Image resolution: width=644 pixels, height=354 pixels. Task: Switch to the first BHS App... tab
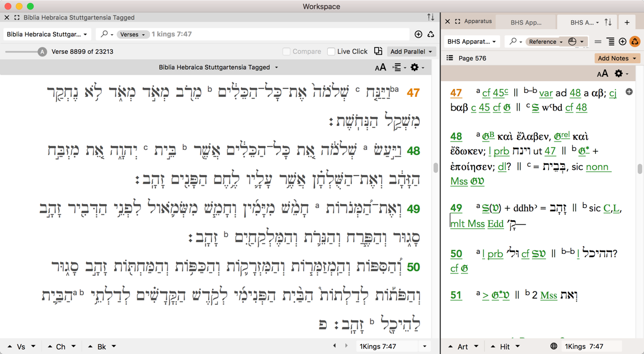click(526, 22)
